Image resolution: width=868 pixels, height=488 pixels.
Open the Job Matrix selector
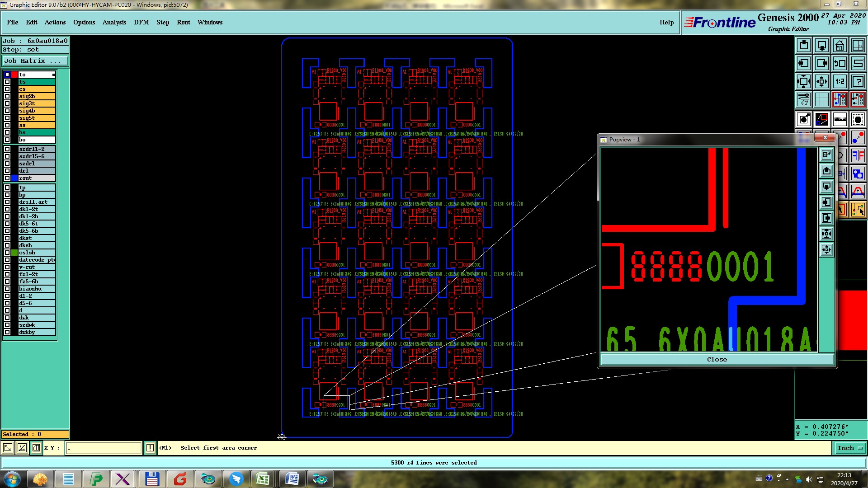point(35,61)
